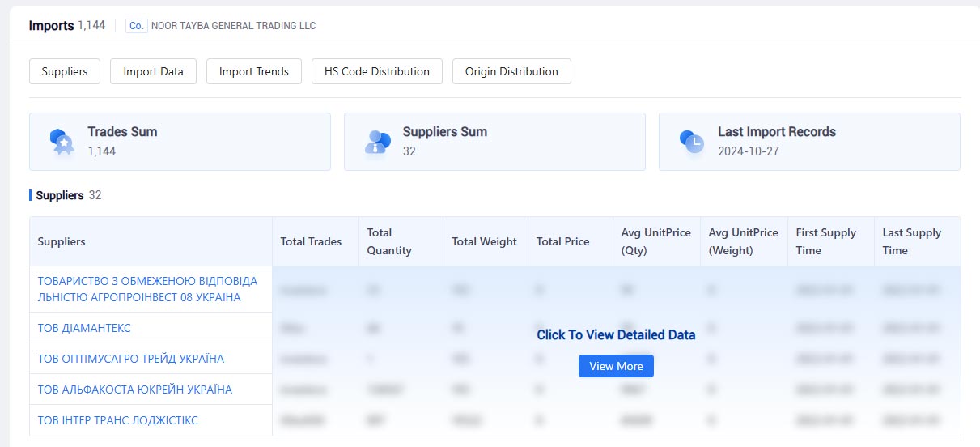The width and height of the screenshot is (980, 447).
Task: Click the Suppliers Sum people icon
Action: tap(377, 142)
